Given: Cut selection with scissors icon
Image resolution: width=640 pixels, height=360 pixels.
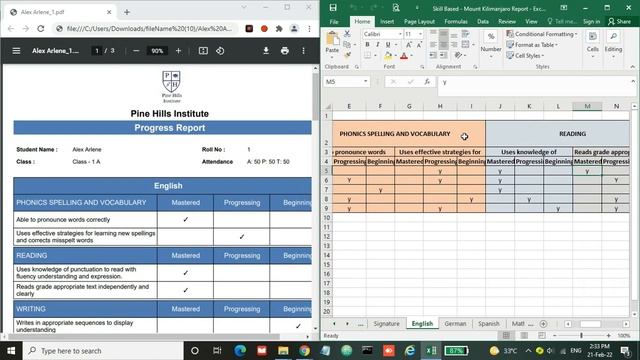Looking at the screenshot, I should tap(347, 34).
